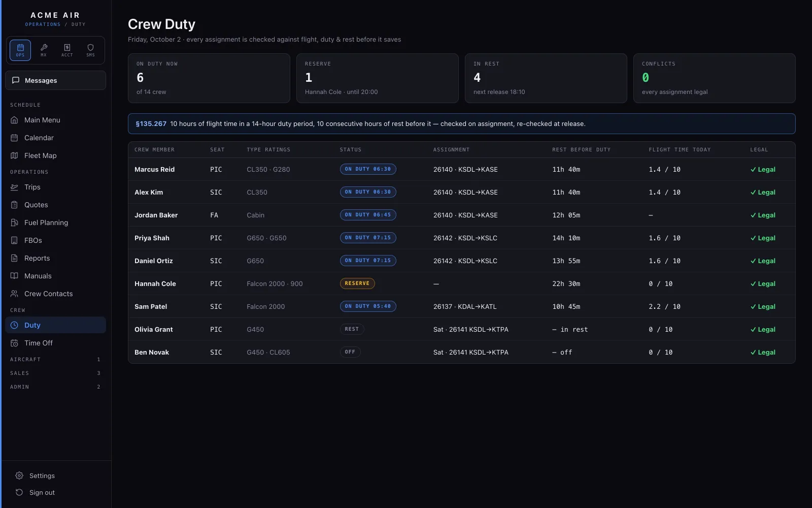Open Settings gear icon

pos(19,475)
